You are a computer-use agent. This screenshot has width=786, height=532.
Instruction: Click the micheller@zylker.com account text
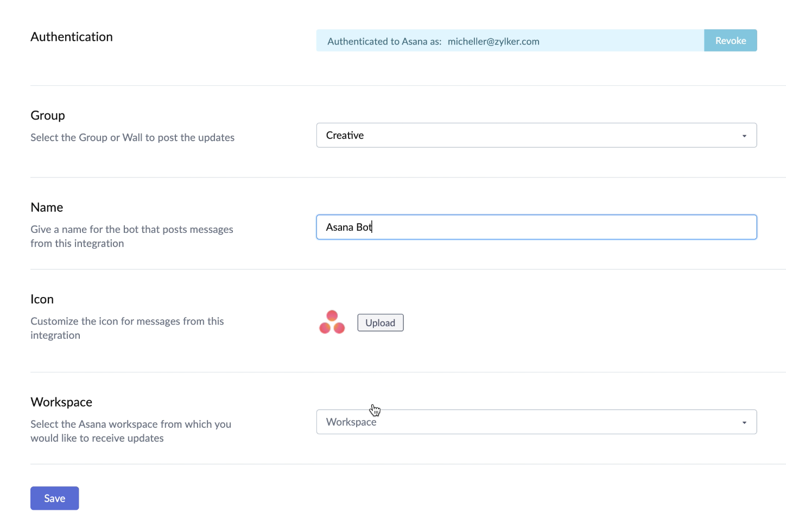(x=493, y=41)
